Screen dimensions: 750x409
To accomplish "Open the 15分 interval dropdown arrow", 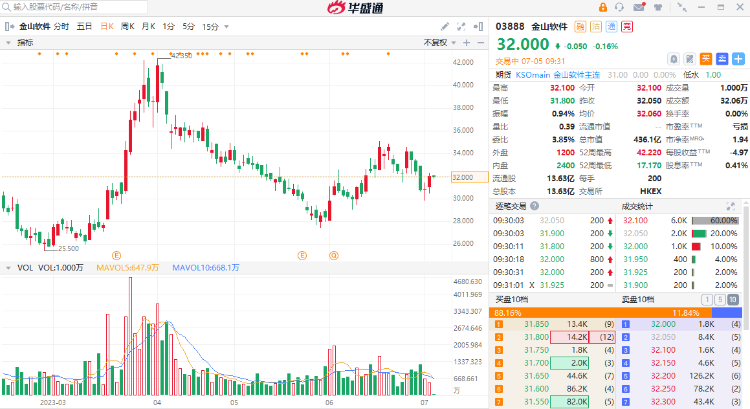I will point(226,27).
